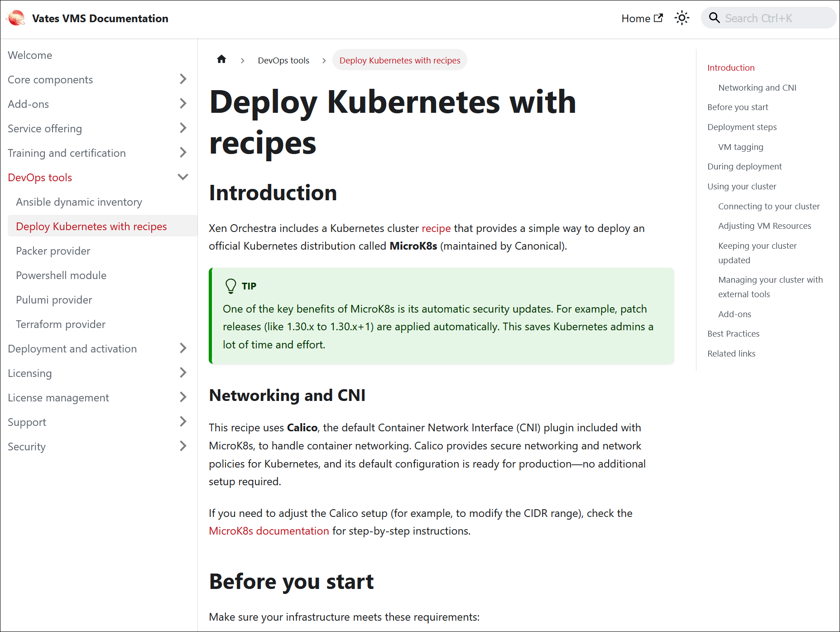This screenshot has width=840, height=632.
Task: Click the search magnifier icon
Action: pos(714,18)
